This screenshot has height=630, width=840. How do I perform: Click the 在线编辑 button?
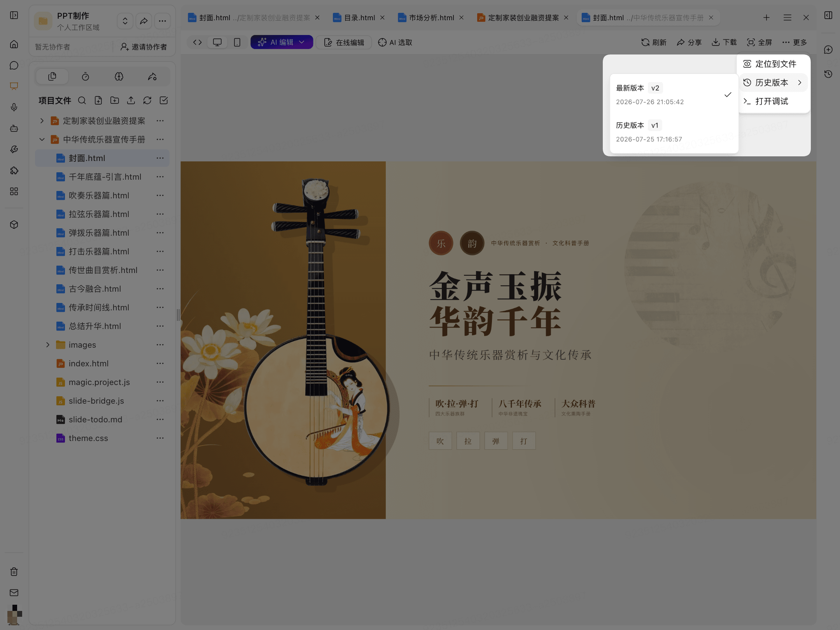coord(344,42)
